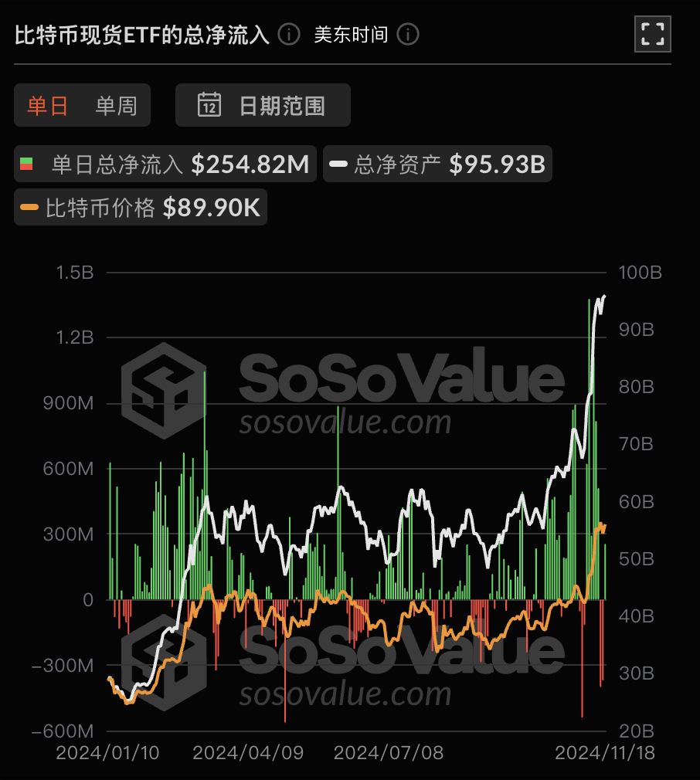Click the 美东时间 timezone label
700x780 pixels.
pyautogui.click(x=352, y=35)
